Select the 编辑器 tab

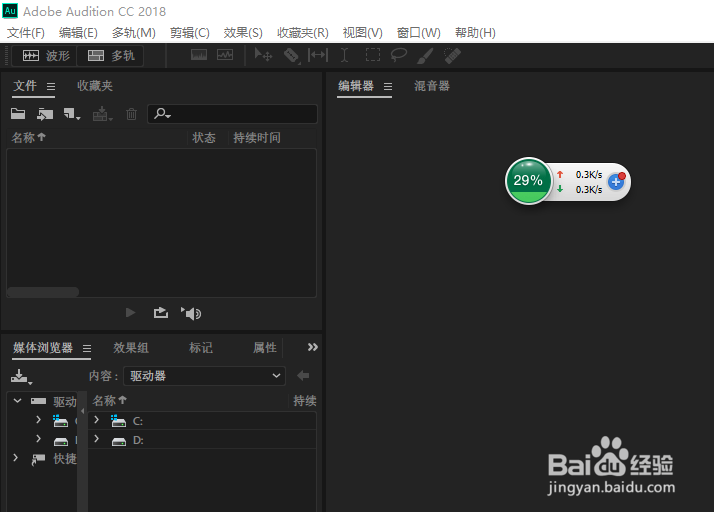click(x=356, y=86)
